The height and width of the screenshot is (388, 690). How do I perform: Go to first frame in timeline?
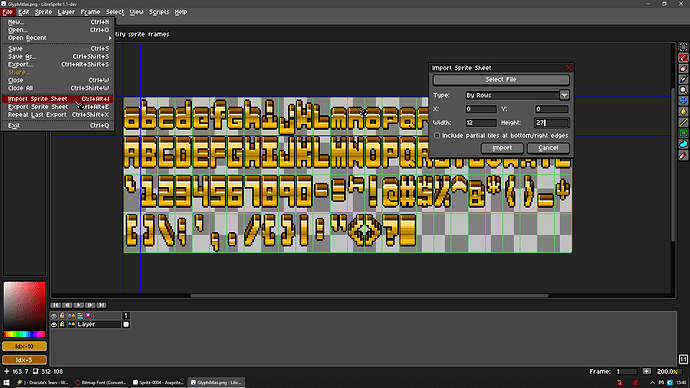point(56,305)
